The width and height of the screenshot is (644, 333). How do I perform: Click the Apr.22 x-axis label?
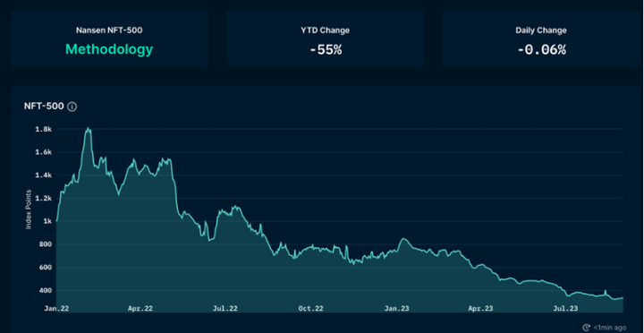click(x=140, y=308)
